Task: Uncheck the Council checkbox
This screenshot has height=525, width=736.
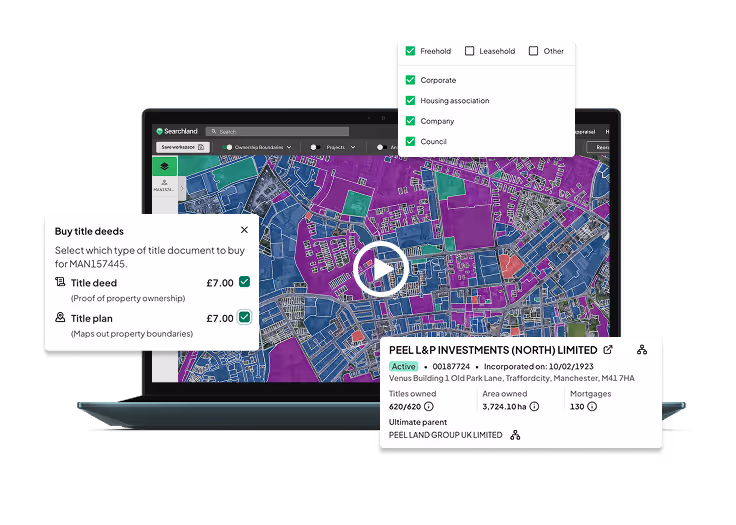Action: coord(410,141)
